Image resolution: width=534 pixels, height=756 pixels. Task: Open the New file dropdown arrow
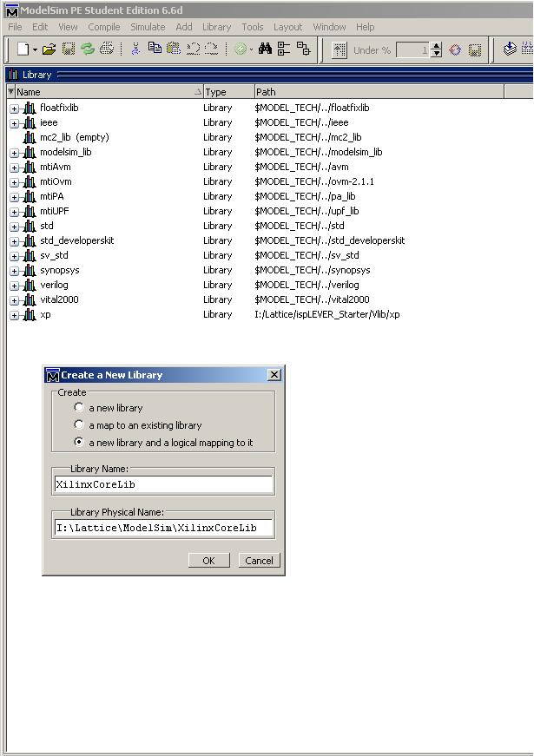click(x=35, y=49)
